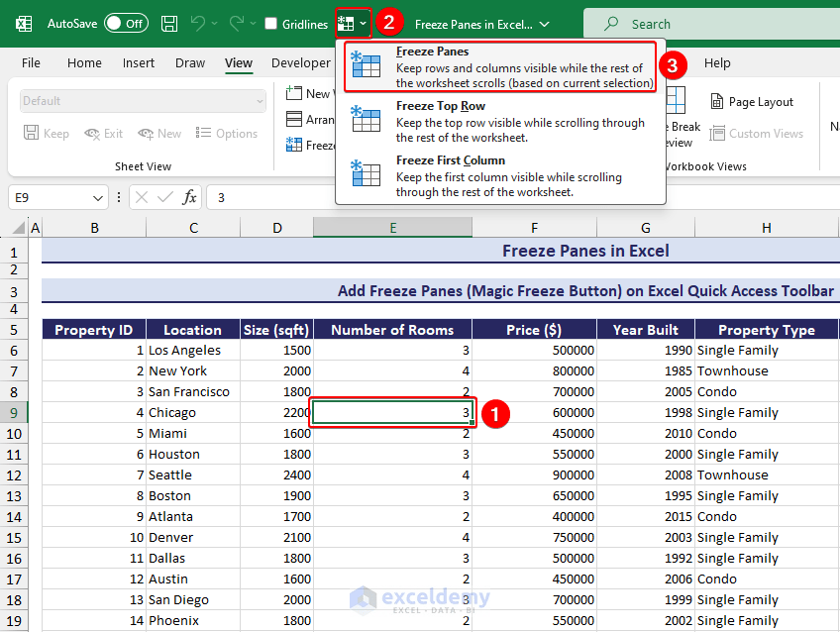Open New Window from the ribbon

[294, 92]
